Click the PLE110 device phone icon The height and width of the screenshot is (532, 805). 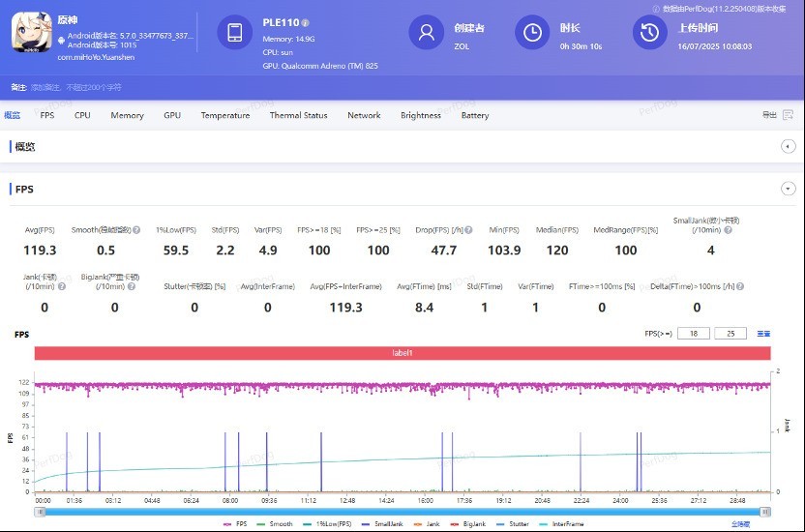[234, 32]
